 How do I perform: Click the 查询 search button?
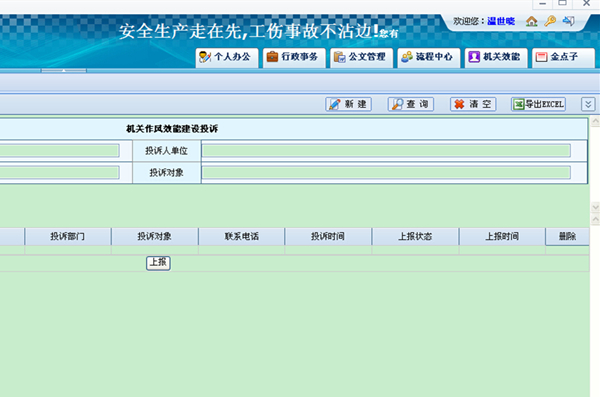pyautogui.click(x=411, y=104)
